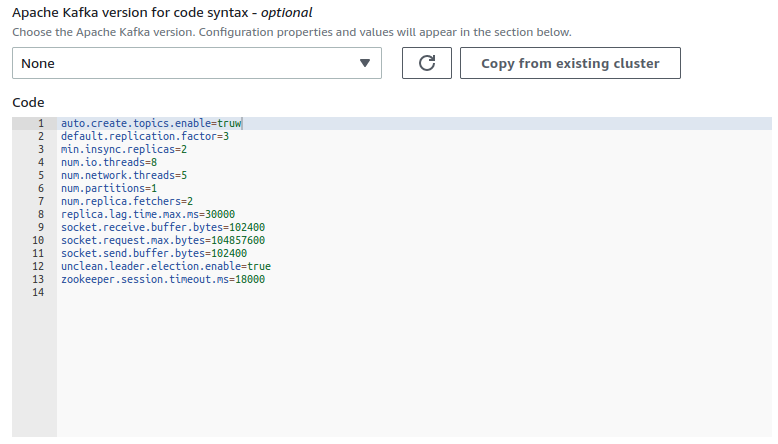Place cursor on the num.partitions=1 line
This screenshot has height=444, width=778.
[108, 188]
